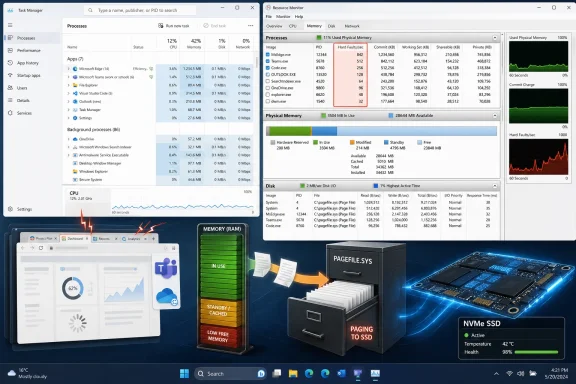Expand the Microsoft Teams process group
Screen dimensions: 576x384
pyautogui.click(x=68, y=77)
